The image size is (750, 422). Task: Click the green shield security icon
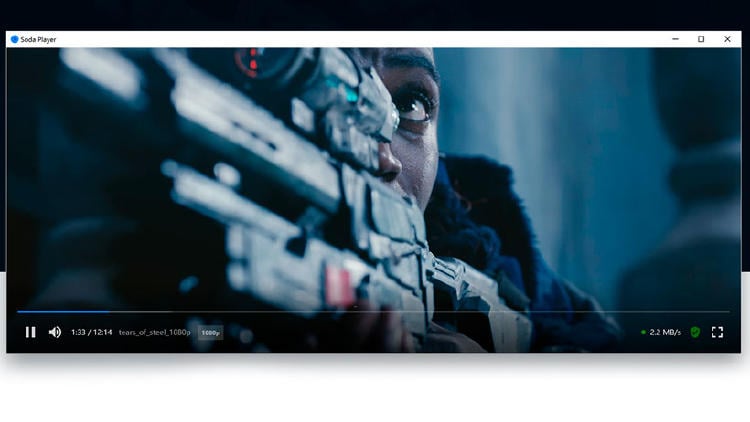pos(695,332)
